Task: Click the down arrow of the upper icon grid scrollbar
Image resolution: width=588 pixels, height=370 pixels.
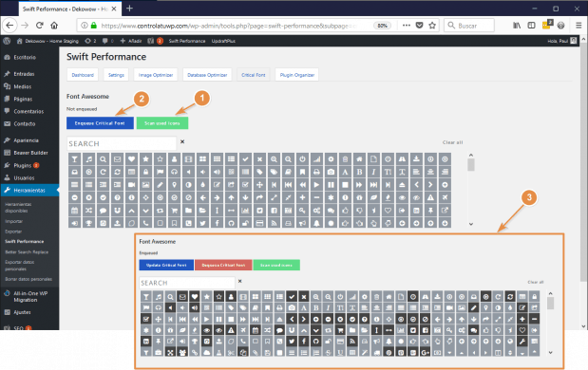Action: [471, 224]
